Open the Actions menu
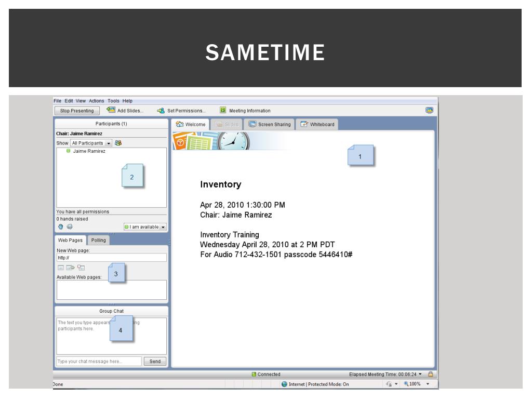The width and height of the screenshot is (532, 399). 96,101
